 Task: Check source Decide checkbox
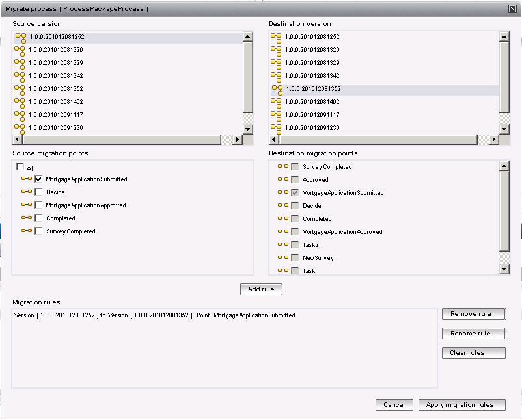point(38,192)
